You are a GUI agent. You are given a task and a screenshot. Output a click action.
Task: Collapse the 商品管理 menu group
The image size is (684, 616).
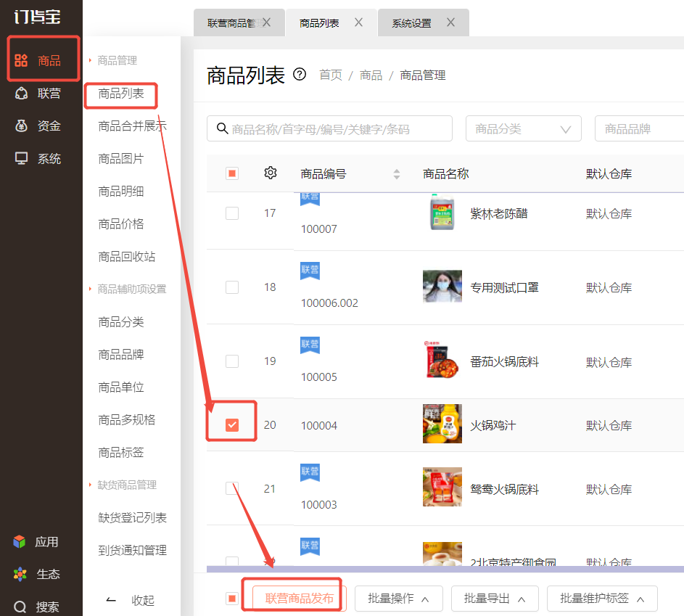(113, 60)
